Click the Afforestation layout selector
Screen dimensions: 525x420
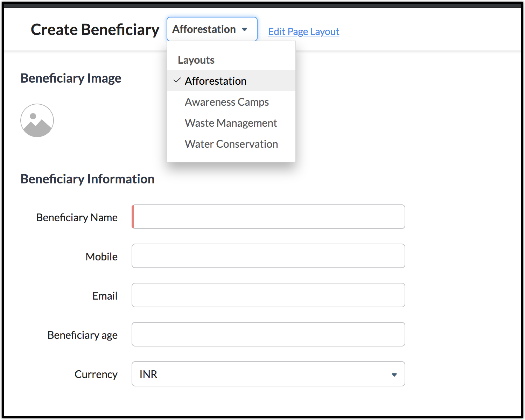[x=212, y=29]
